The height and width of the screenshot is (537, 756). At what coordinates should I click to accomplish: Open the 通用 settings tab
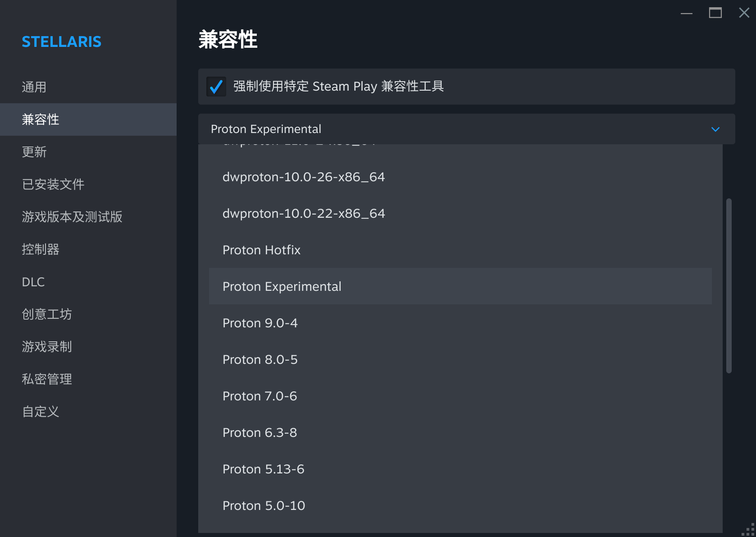(88, 87)
